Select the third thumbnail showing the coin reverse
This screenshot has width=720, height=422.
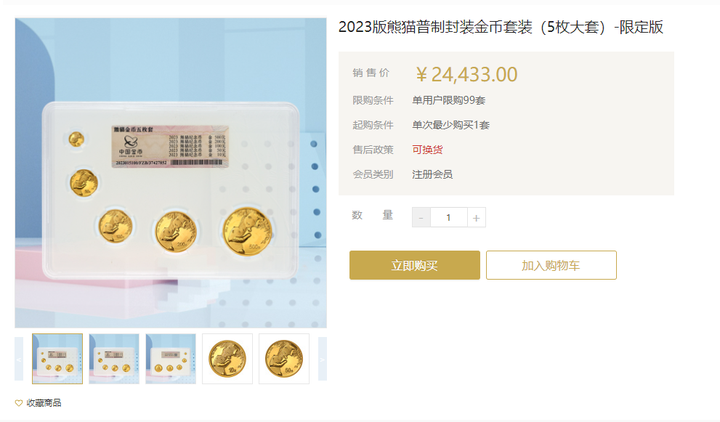171,359
